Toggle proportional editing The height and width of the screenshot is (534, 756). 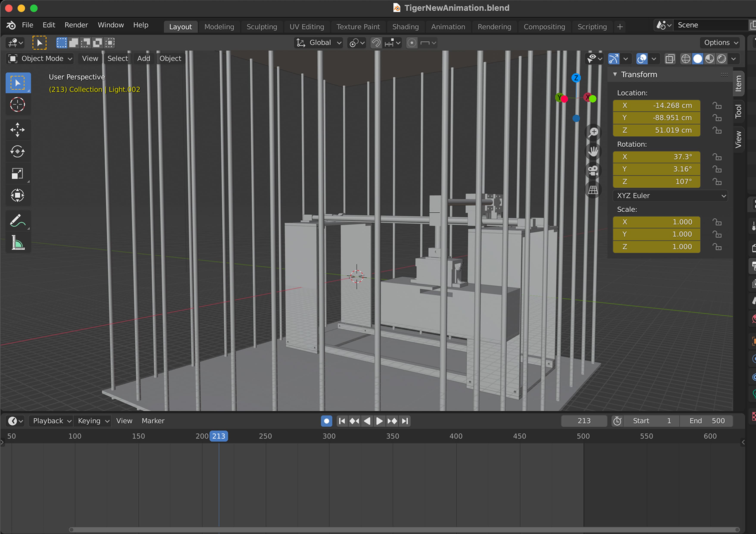[412, 43]
